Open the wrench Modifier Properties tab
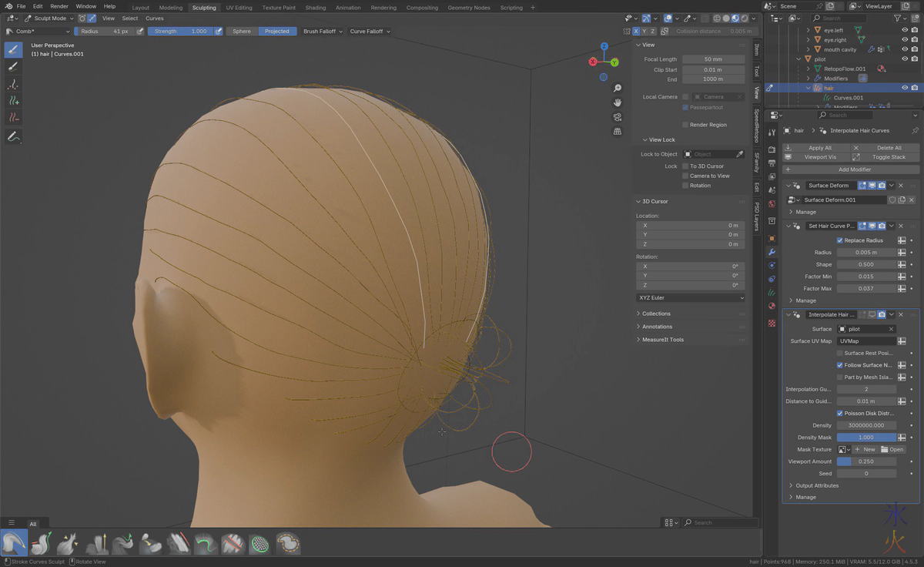The image size is (924, 567). [771, 252]
